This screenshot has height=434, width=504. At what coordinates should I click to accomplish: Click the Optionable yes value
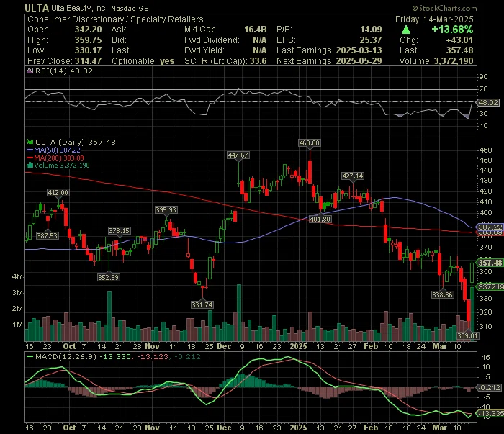coord(167,61)
